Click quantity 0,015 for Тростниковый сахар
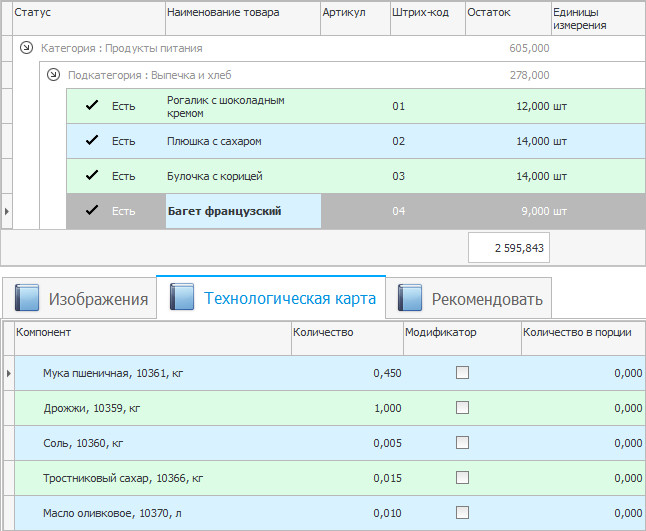The image size is (646, 531). [387, 478]
